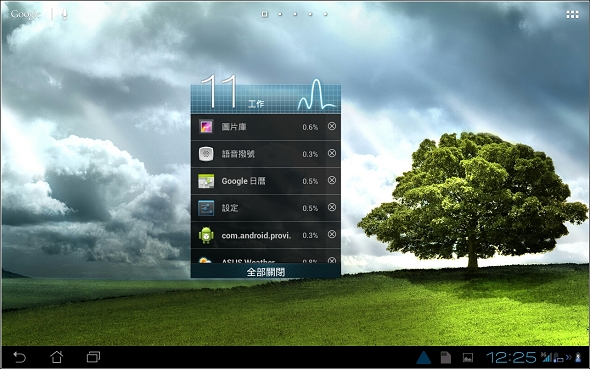The width and height of the screenshot is (590, 369).
Task: Open the 12:25 clock status panel
Action: [511, 357]
